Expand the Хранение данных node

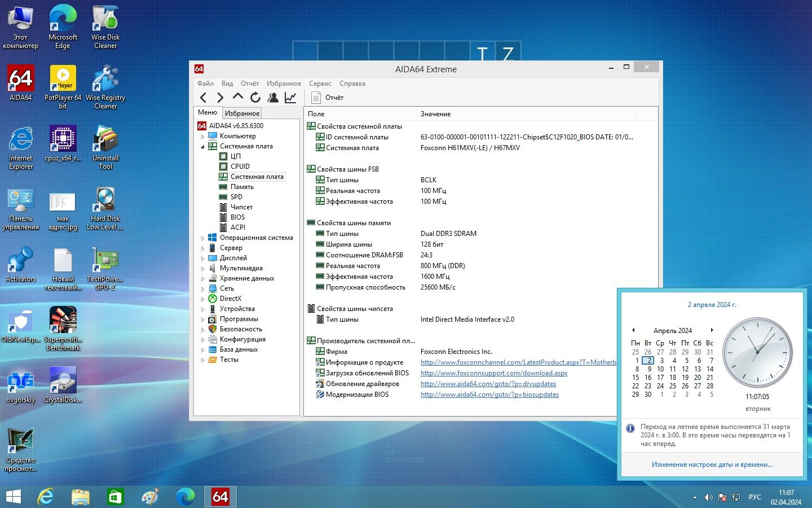(202, 279)
